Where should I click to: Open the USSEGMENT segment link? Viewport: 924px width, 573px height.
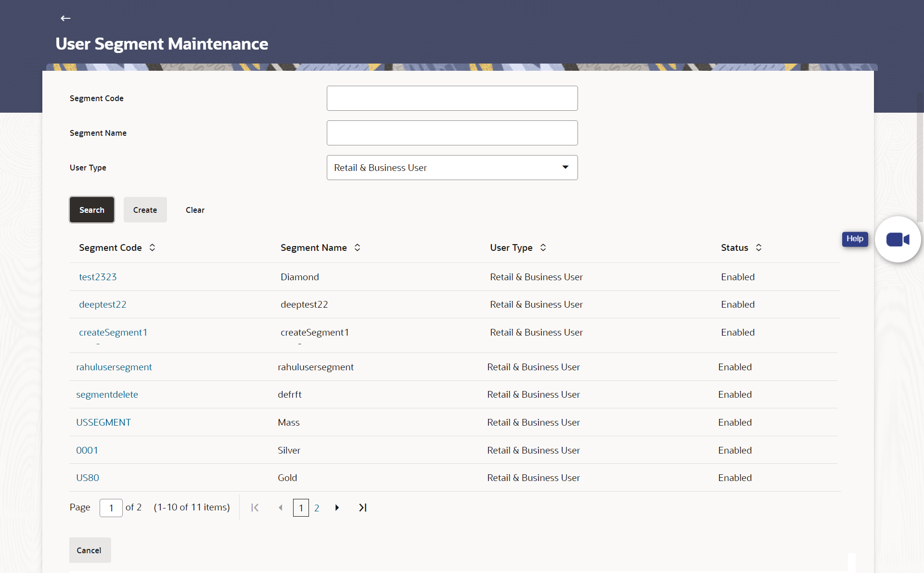click(103, 422)
